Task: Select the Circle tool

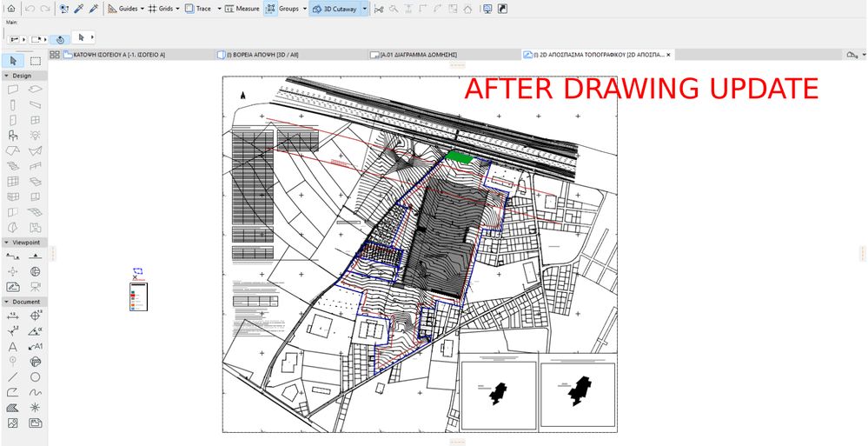Action: (36, 376)
